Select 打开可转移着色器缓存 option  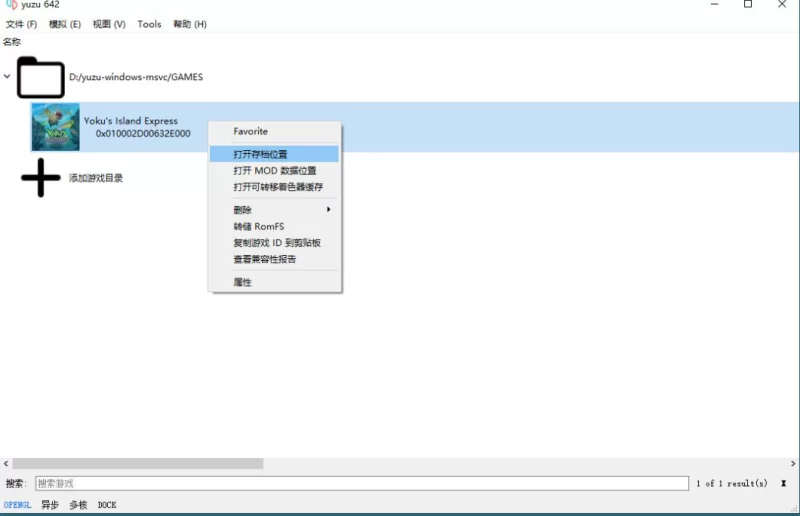278,187
